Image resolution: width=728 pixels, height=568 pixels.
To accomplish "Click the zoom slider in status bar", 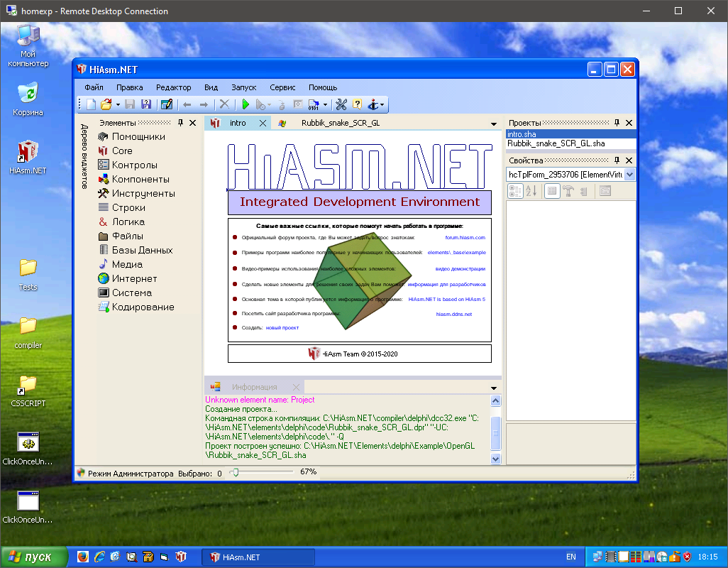I will (x=236, y=472).
